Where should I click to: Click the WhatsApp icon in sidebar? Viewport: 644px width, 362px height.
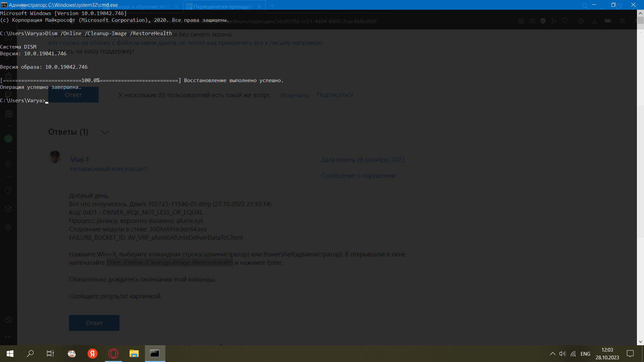pos(8,139)
